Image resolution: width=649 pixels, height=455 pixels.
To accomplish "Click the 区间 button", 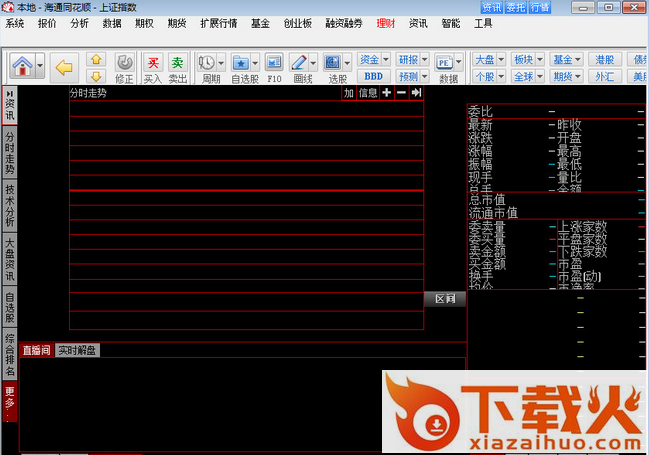I will tap(445, 299).
